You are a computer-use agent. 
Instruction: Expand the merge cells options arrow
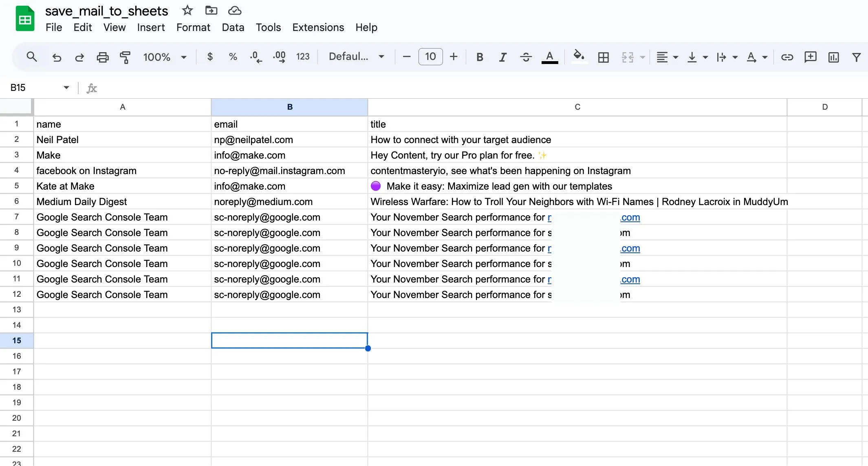[643, 57]
